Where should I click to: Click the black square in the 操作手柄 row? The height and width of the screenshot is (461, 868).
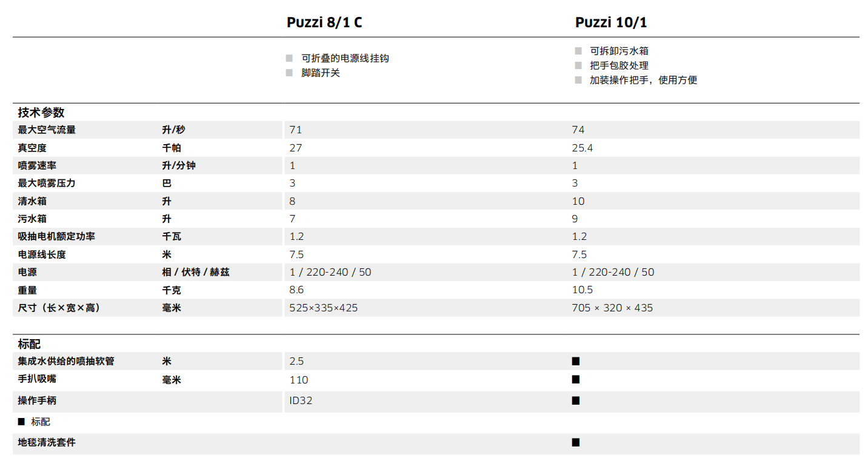576,400
